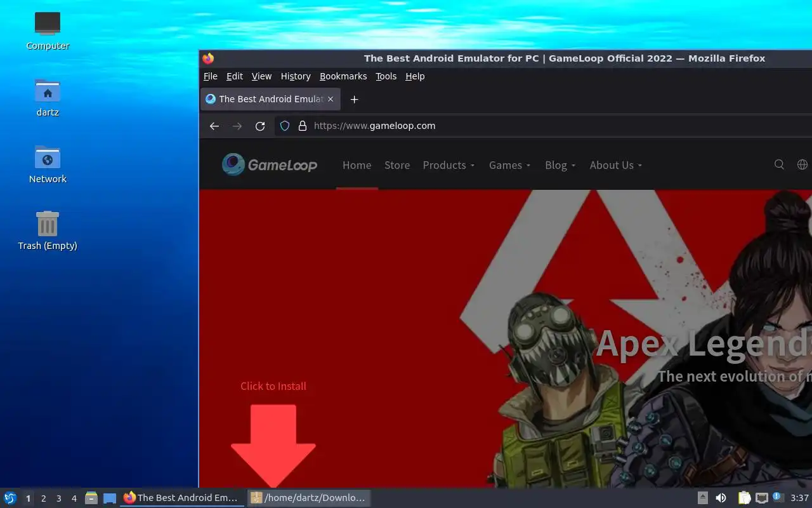Click the Firefox taskbar window button
812x508 pixels.
point(182,498)
